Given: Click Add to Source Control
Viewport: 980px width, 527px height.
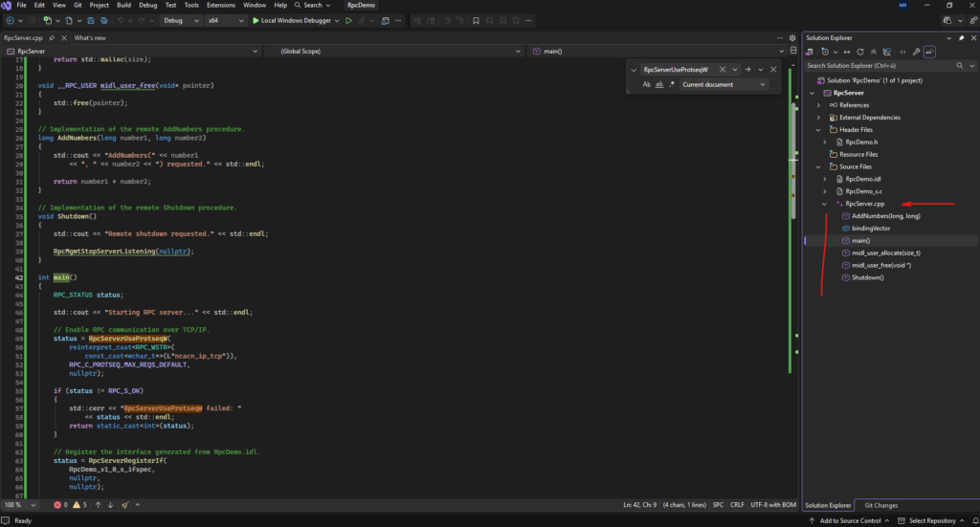Looking at the screenshot, I should (849, 520).
